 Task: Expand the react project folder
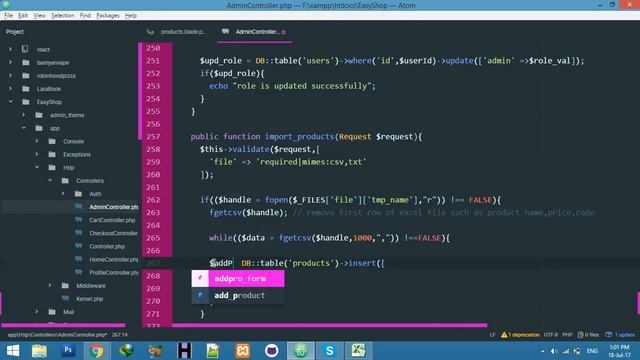(10, 49)
